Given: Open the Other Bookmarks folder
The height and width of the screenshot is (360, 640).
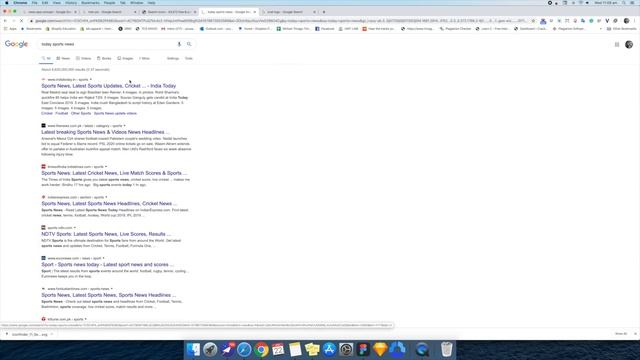Looking at the screenshot, I should (621, 29).
